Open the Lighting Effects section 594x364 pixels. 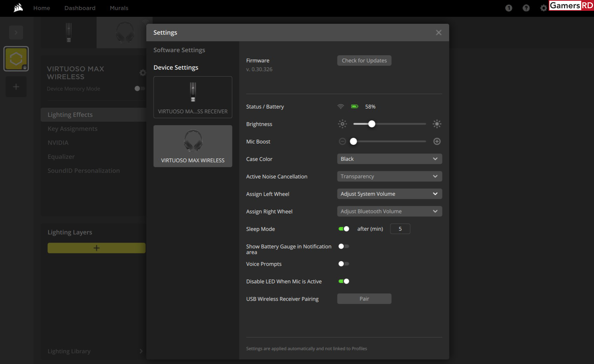tap(93, 115)
